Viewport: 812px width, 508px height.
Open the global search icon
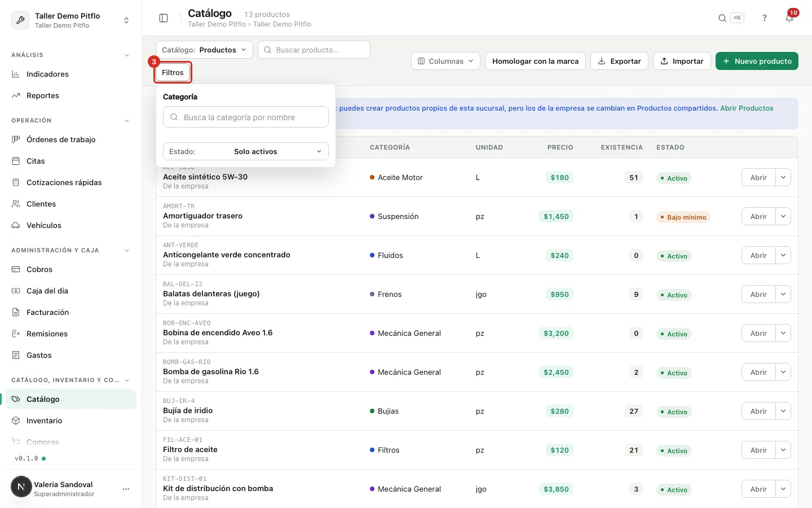[722, 18]
